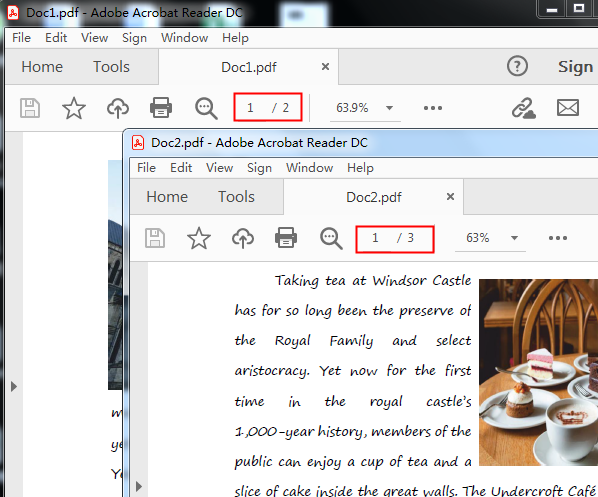Click the cloud upload icon in Doc1 toolbar
Image resolution: width=598 pixels, height=497 pixels.
117,108
